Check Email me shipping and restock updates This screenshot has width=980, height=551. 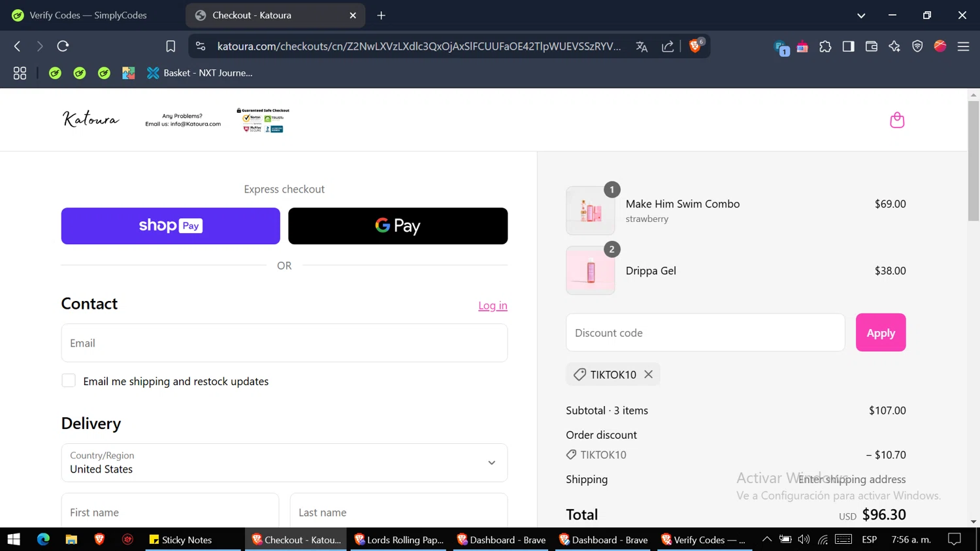point(69,381)
